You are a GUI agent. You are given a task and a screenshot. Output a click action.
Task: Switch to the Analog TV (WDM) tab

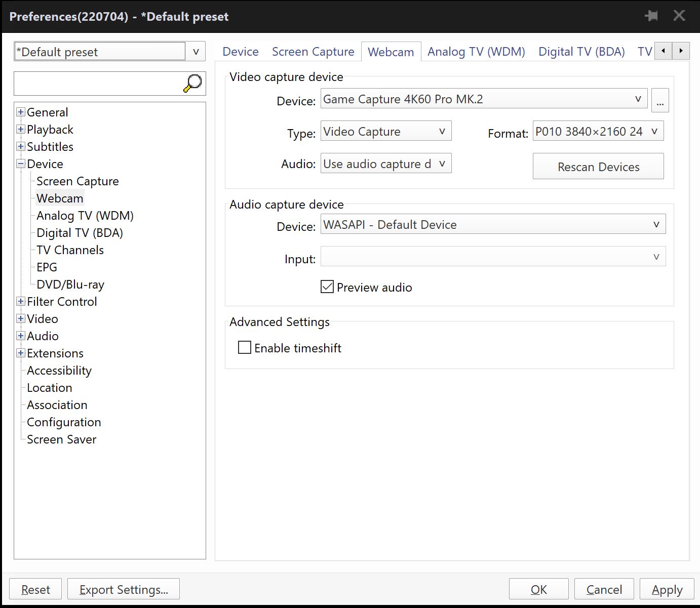coord(476,52)
